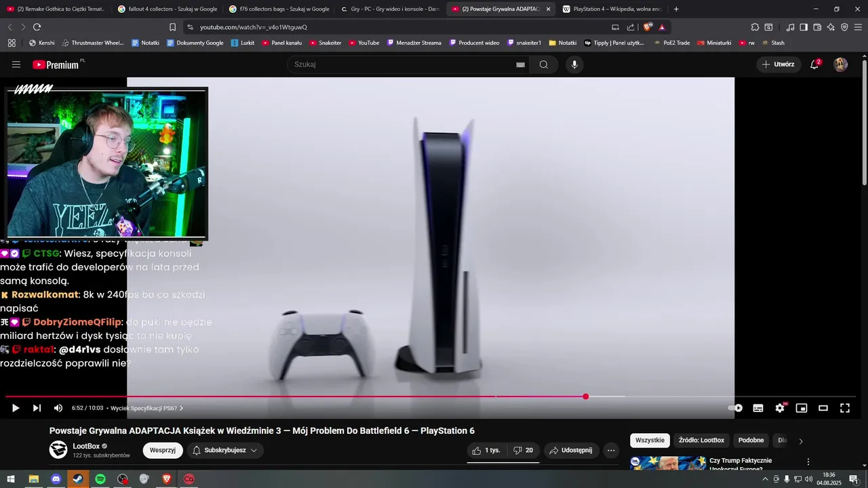Launch Spotify from the taskbar
The image size is (868, 488).
[100, 479]
